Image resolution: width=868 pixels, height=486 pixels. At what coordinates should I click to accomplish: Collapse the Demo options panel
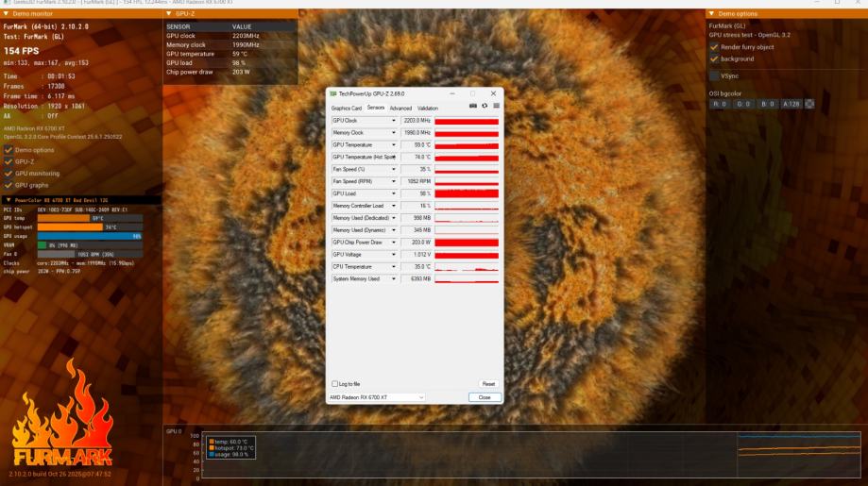point(711,13)
